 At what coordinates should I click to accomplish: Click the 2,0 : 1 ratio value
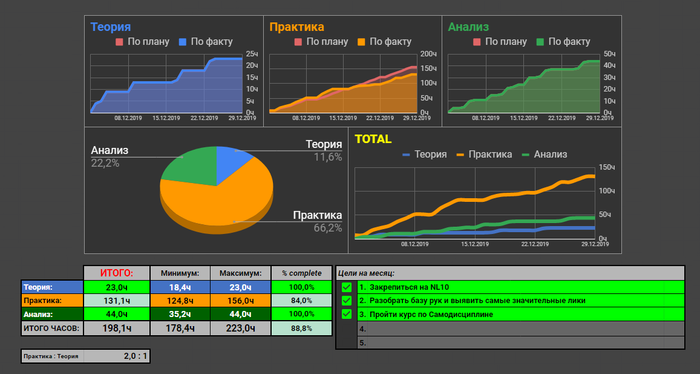135,356
